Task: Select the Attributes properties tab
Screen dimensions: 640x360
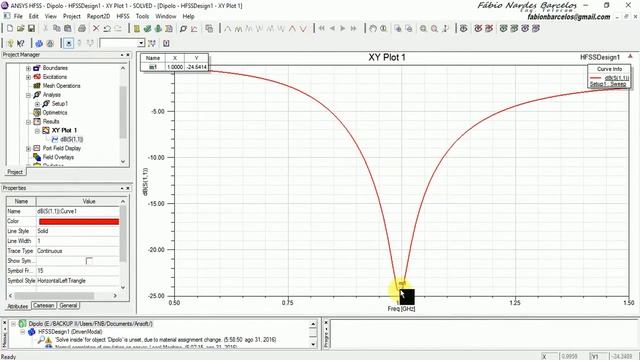Action: pyautogui.click(x=18, y=306)
